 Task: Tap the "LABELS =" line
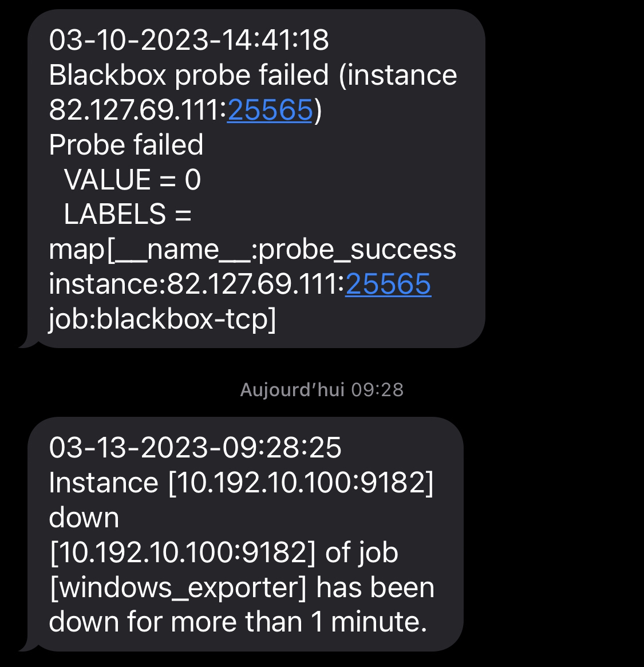(127, 214)
